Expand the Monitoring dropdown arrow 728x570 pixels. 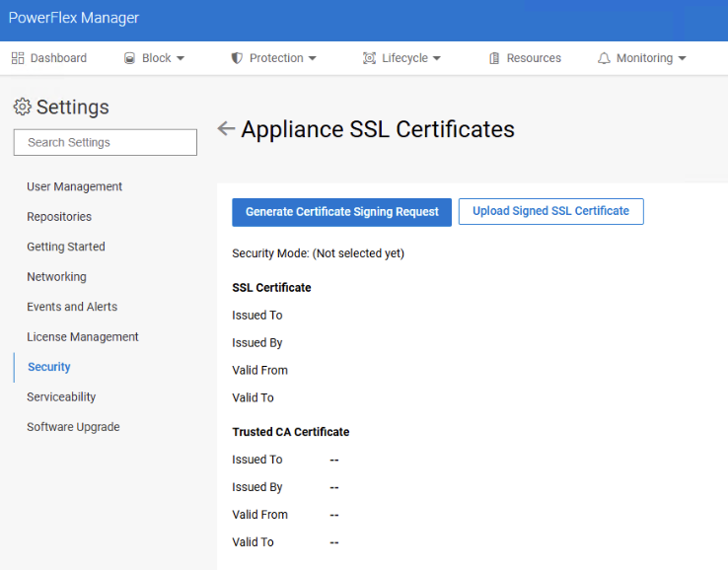(682, 58)
